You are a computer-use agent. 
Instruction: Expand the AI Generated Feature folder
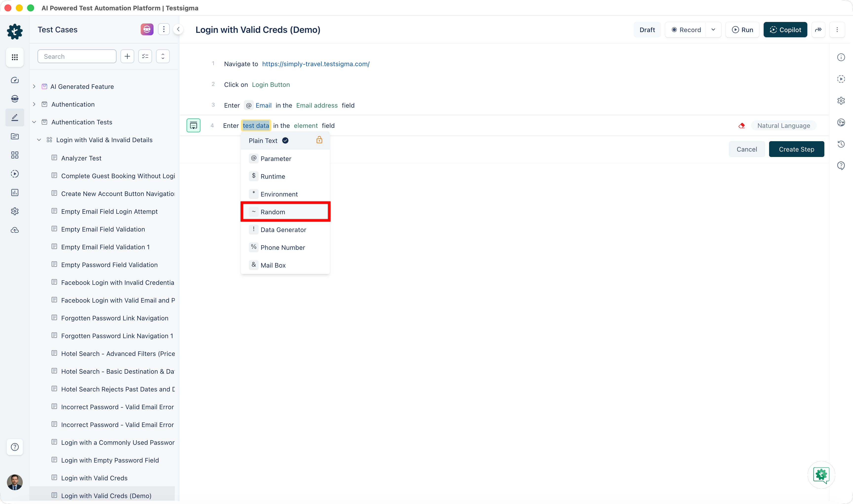coord(34,87)
